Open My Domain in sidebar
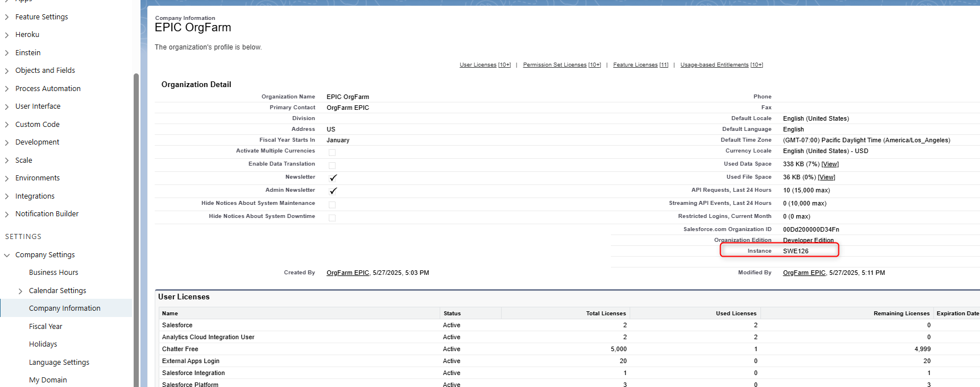The height and width of the screenshot is (387, 980). point(48,380)
